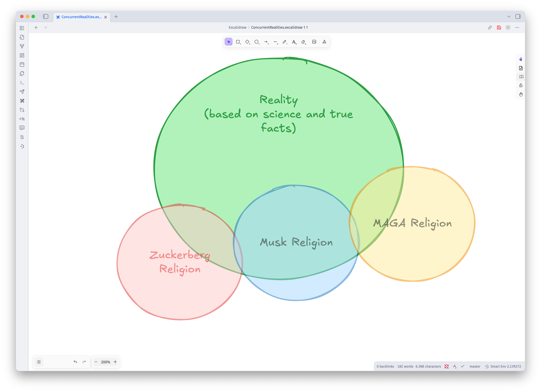Zoom out with the minus button
This screenshot has height=392, width=541.
click(x=96, y=362)
